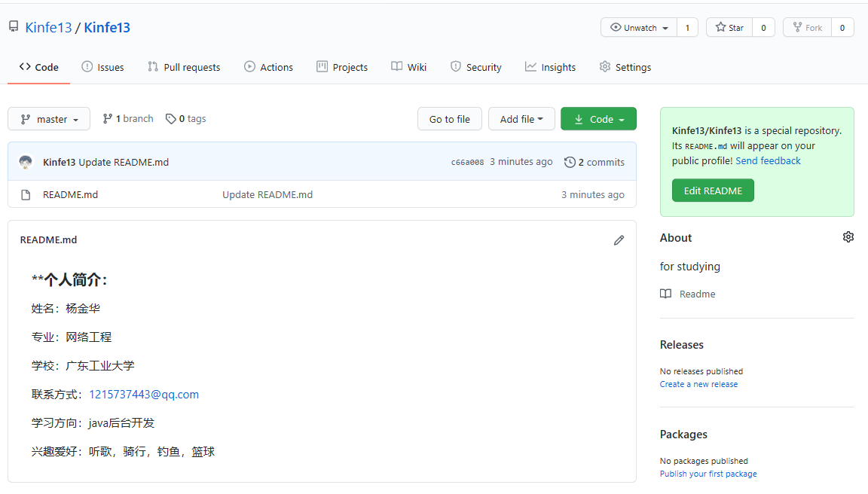This screenshot has height=494, width=868.
Task: Open the Actions tab
Action: 268,67
